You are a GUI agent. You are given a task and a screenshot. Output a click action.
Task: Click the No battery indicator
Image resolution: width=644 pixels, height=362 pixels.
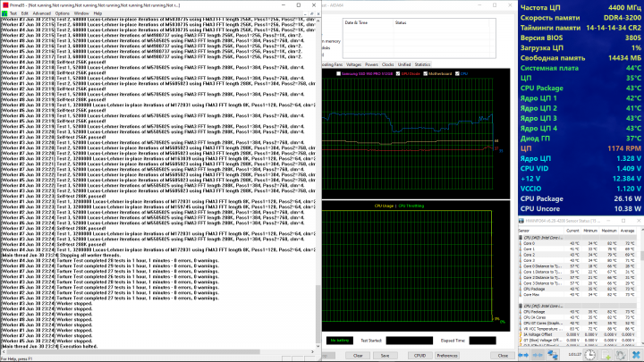click(340, 341)
